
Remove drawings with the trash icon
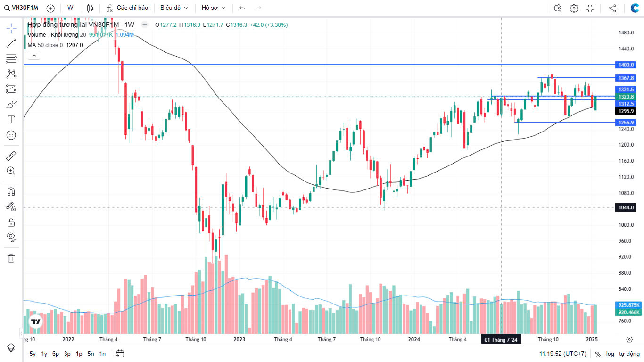[x=11, y=258]
